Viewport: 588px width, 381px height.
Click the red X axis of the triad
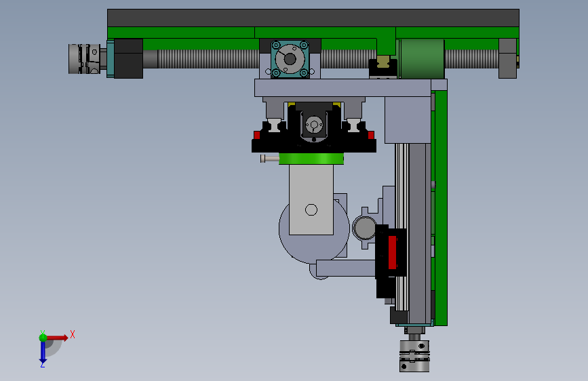(57, 338)
